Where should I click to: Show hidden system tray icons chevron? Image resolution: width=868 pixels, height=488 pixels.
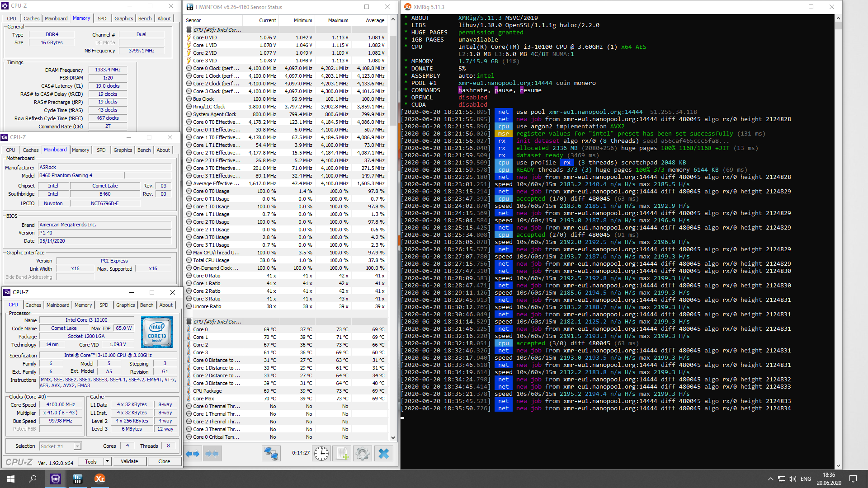coord(770,479)
